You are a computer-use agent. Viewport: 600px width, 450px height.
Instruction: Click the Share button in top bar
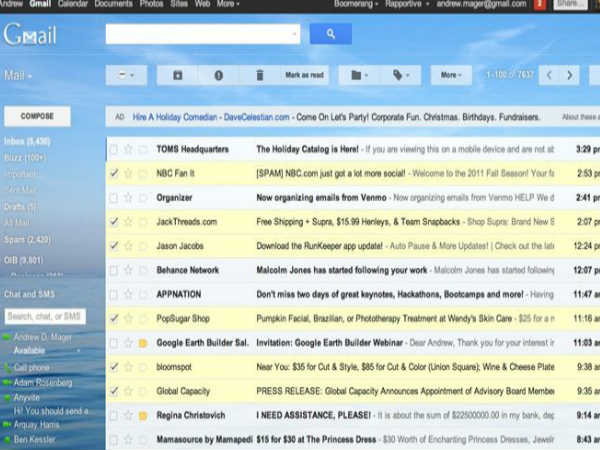pos(570,4)
